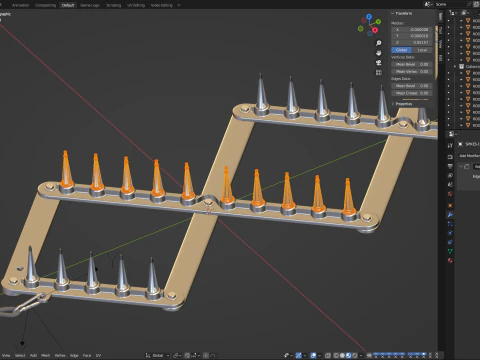Click the green Y axis gizmo ball
Screen dimensions: 480x360
pos(378,22)
